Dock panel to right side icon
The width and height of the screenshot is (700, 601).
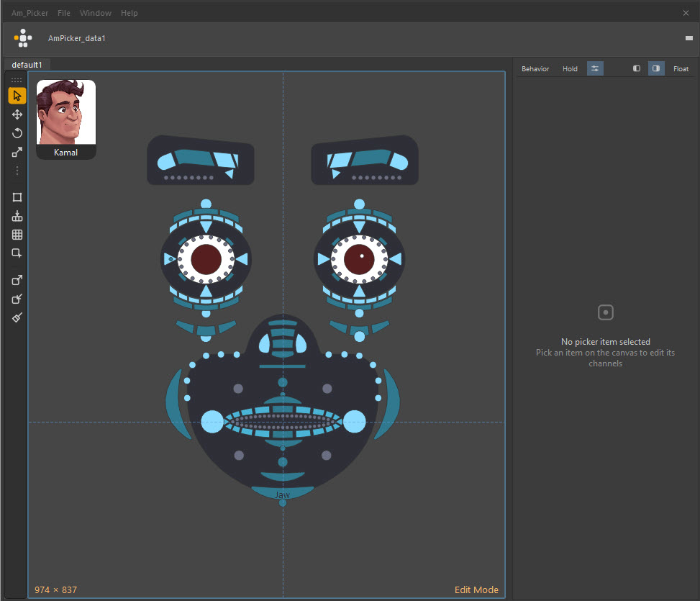pyautogui.click(x=656, y=69)
